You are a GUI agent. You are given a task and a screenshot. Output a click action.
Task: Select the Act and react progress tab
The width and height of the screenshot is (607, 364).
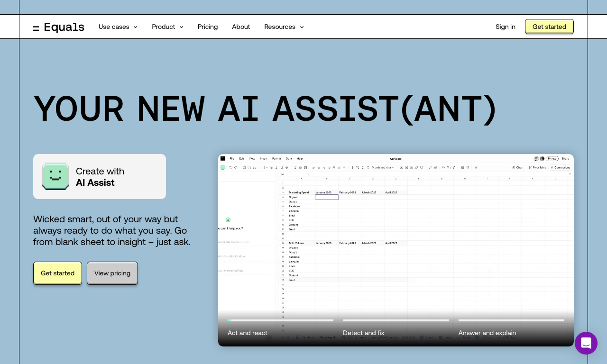pyautogui.click(x=280, y=328)
